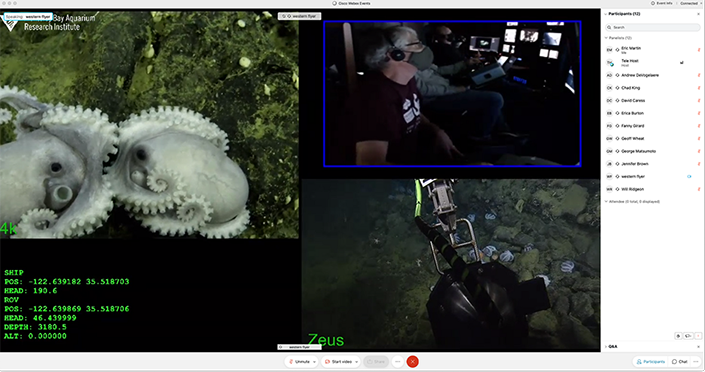Click western flyer's WF avatar
Viewport: 705px width, 372px height.
tap(609, 176)
